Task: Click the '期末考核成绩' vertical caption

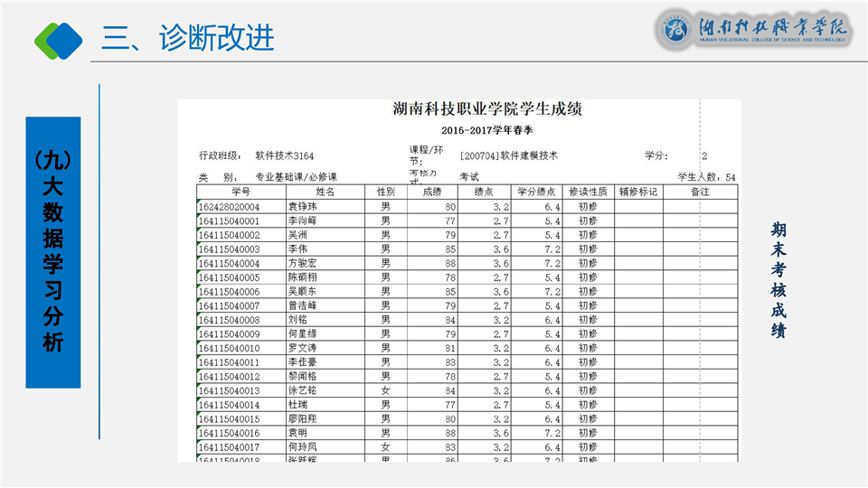Action: coord(778,280)
